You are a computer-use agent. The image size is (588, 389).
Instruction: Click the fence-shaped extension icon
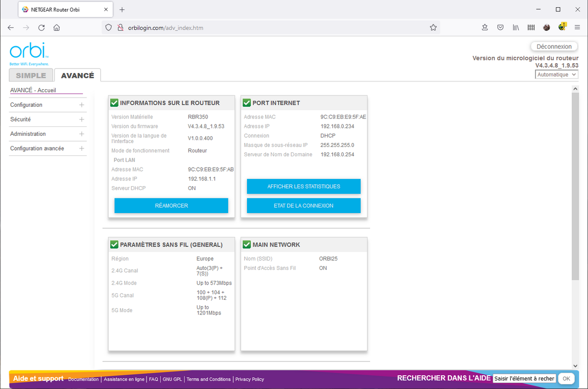pos(531,28)
